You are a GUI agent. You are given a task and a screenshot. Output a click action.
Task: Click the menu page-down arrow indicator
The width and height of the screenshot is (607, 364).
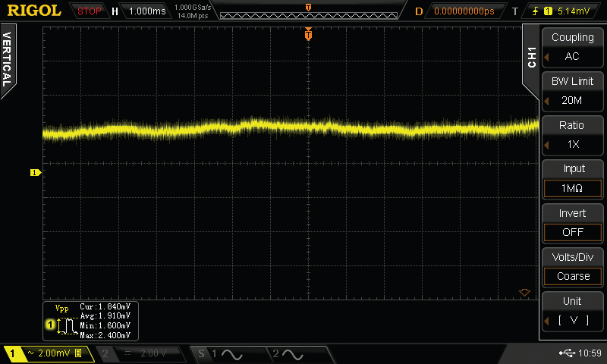point(523,292)
